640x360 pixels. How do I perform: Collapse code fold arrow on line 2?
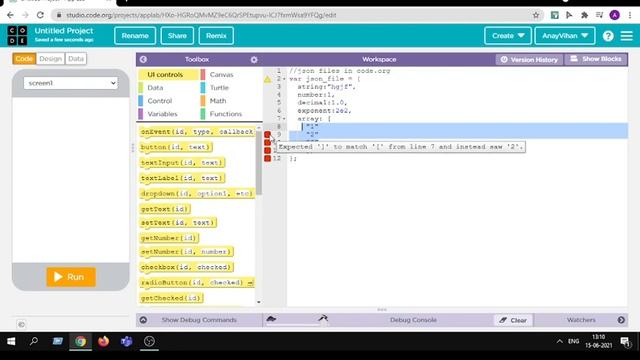(x=284, y=79)
